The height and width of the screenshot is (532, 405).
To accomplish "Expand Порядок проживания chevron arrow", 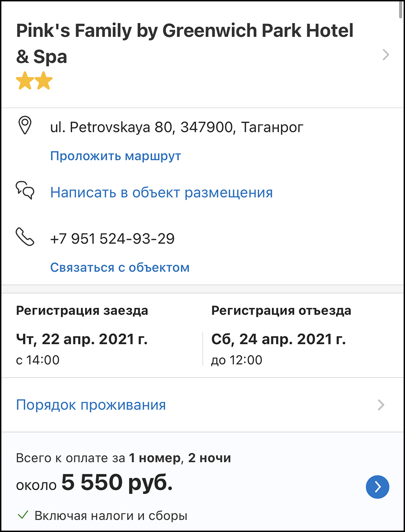I will pos(381,405).
